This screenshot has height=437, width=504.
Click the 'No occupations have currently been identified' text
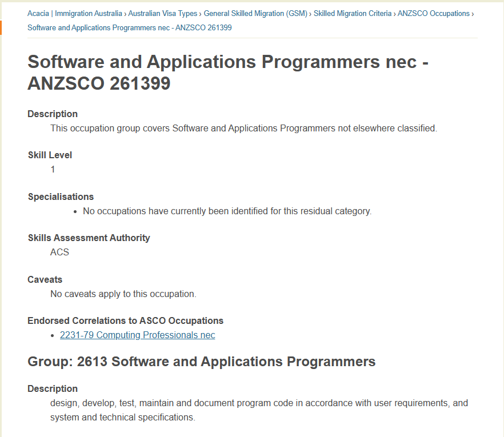[227, 211]
